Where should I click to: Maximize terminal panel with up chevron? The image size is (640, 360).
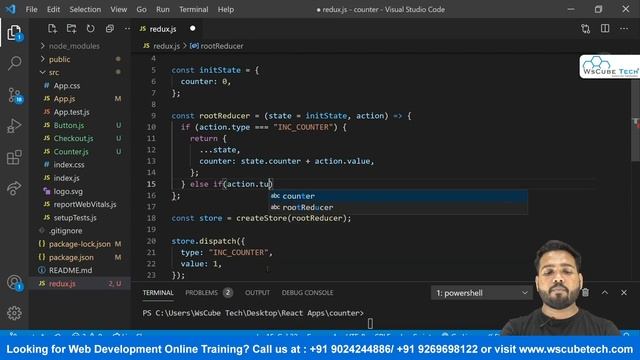point(604,293)
